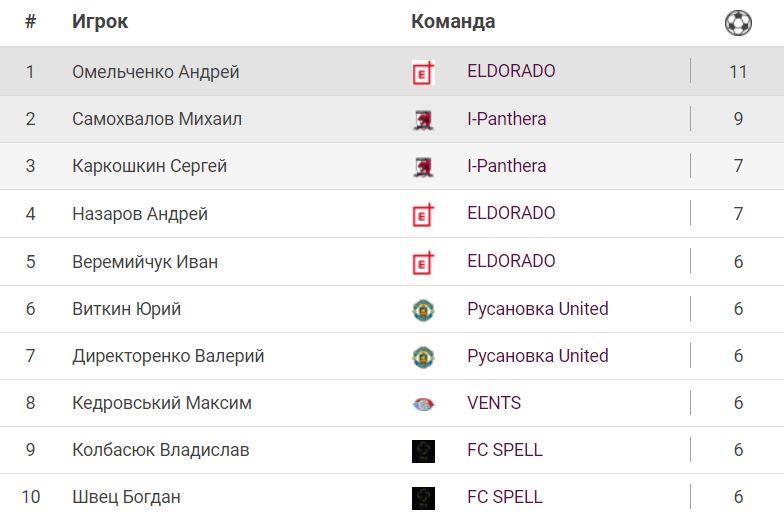Click the Игрок column header

(100, 21)
